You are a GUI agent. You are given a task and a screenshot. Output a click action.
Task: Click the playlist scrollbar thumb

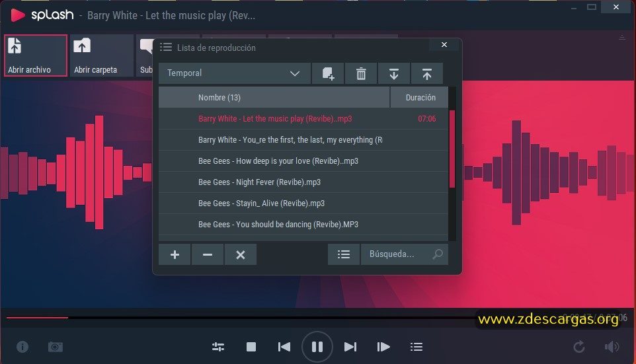(452, 149)
